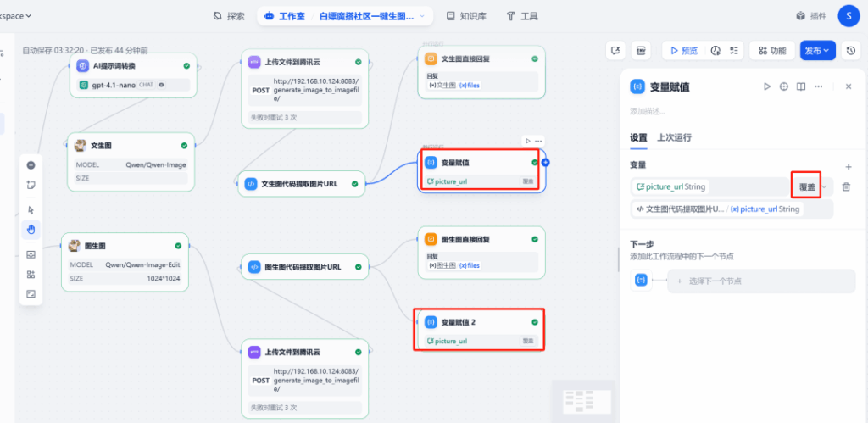Switch to the 上次运行 tab
The width and height of the screenshot is (868, 423).
point(675,137)
